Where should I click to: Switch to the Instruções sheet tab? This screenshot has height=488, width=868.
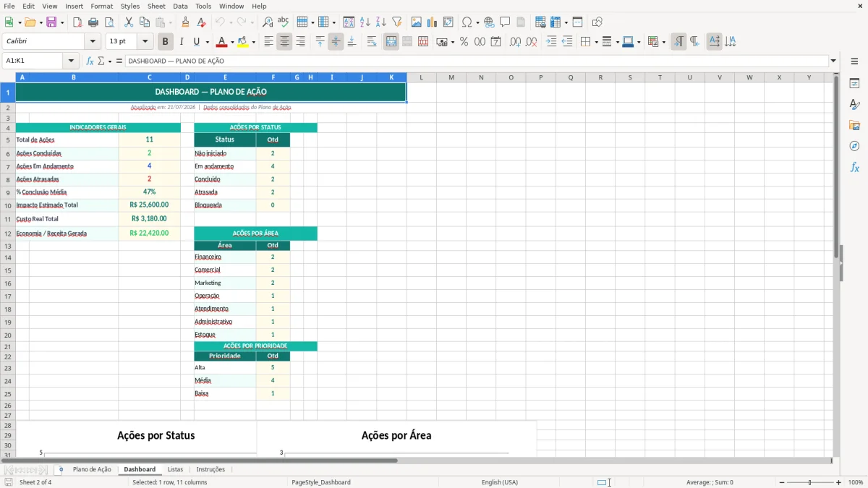coord(210,469)
